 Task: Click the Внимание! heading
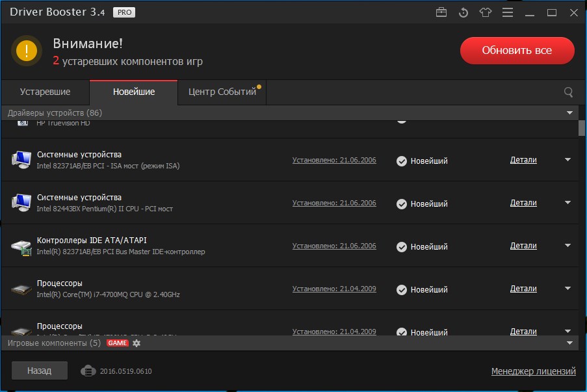coord(88,44)
